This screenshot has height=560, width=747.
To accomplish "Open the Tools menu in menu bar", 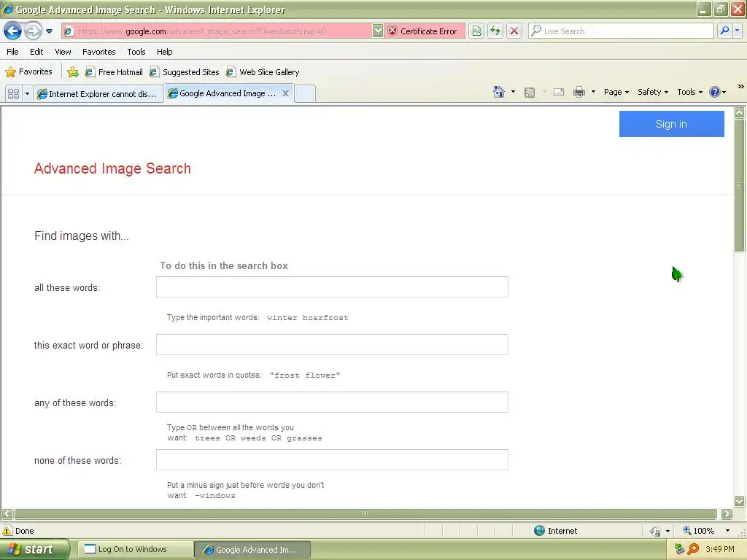I will click(x=136, y=52).
